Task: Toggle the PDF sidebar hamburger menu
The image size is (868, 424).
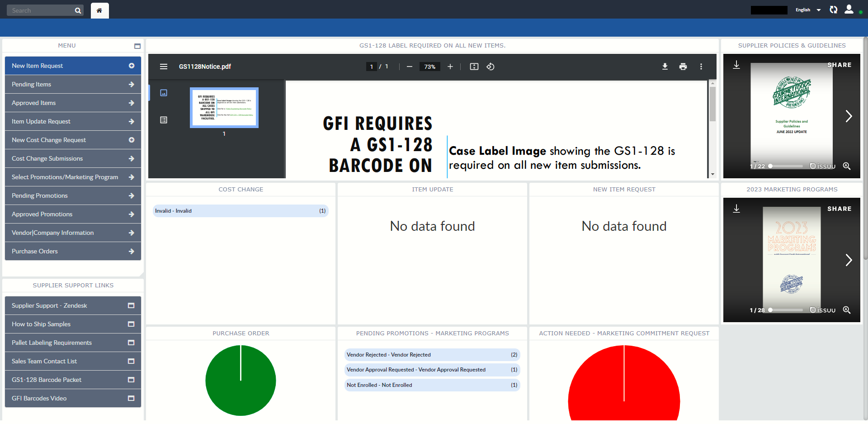Action: pyautogui.click(x=164, y=67)
